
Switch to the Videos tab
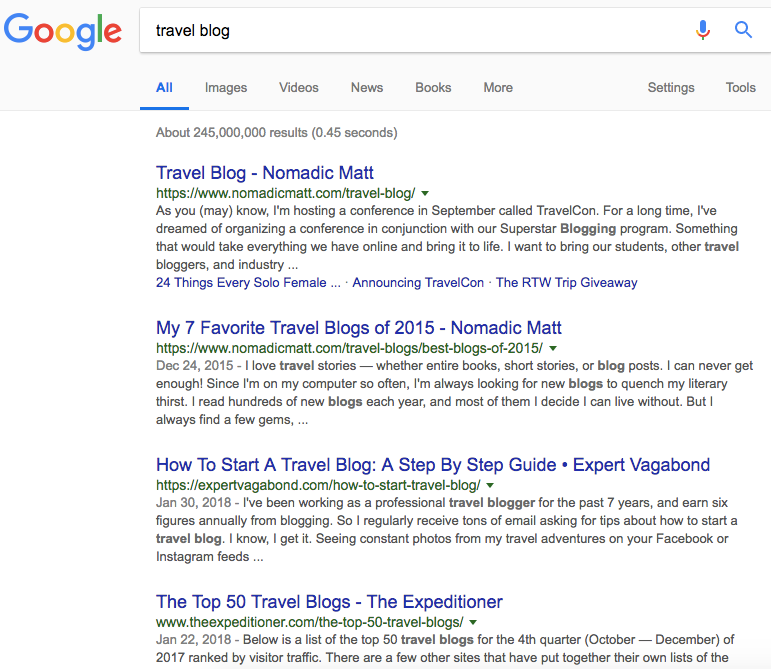pos(298,87)
